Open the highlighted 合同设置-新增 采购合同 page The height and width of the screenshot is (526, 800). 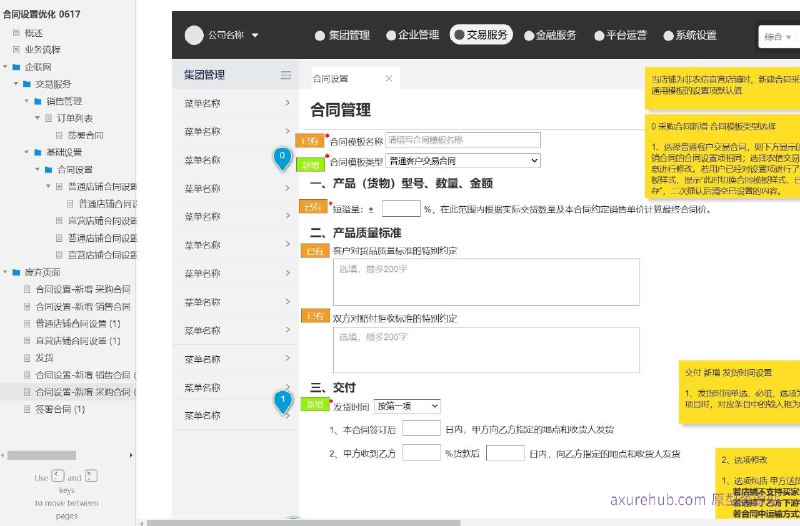[x=85, y=392]
